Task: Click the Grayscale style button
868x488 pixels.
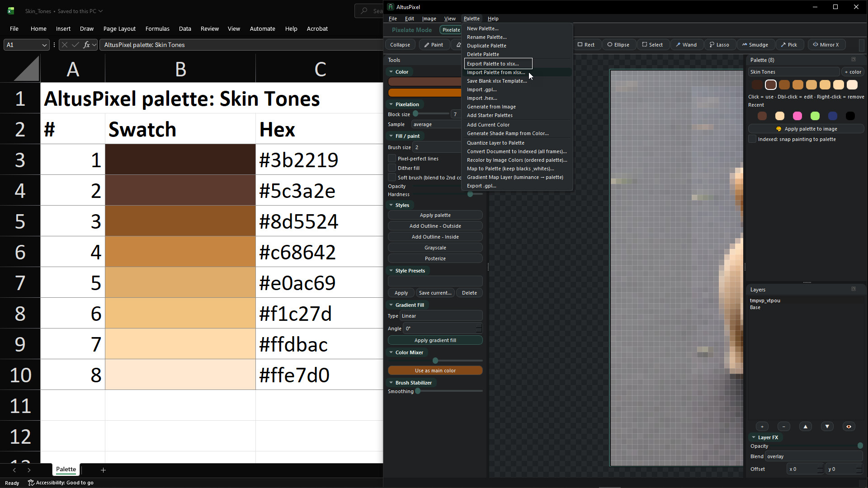Action: [435, 248]
